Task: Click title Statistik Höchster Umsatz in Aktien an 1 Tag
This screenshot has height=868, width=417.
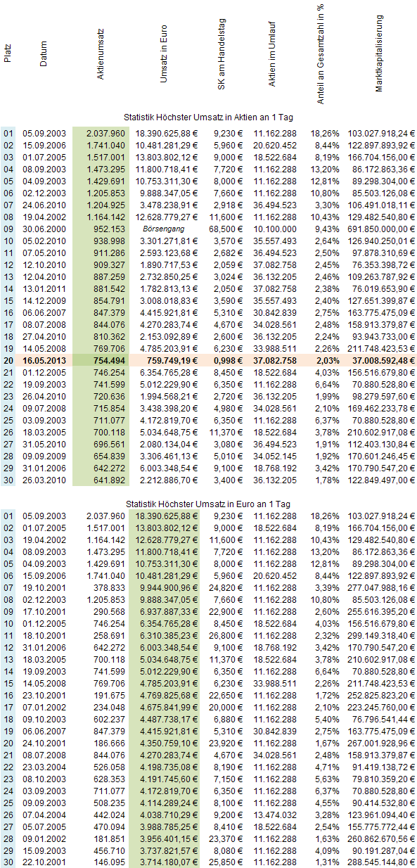Action: click(208, 118)
